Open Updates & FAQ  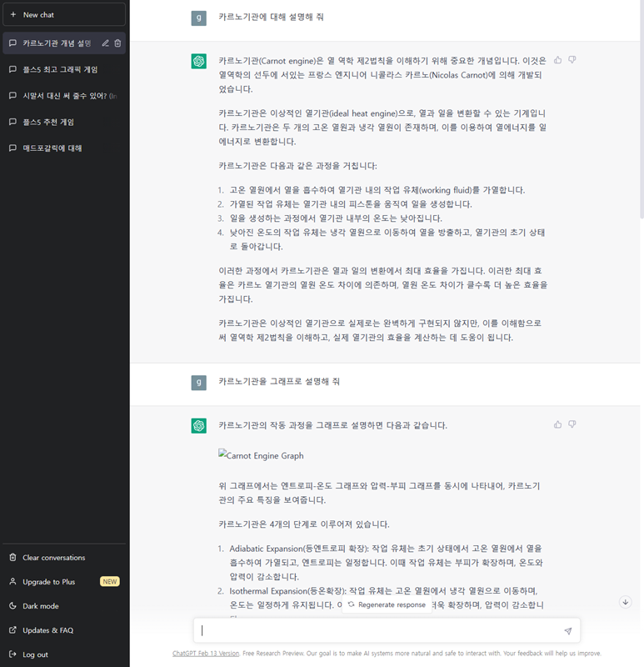coord(64,630)
